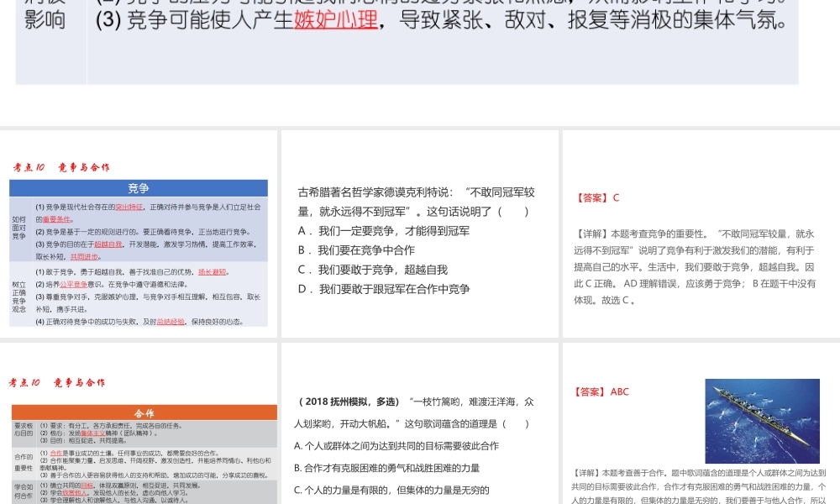Click option C 我们要敢于竞争，超越自我
This screenshot has width=840, height=504.
[373, 270]
